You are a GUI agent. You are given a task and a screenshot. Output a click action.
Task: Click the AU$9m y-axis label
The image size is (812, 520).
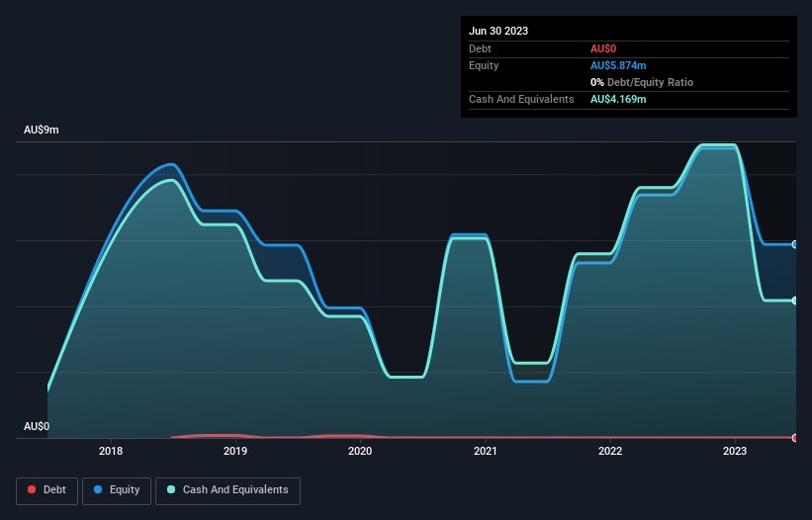(x=42, y=130)
